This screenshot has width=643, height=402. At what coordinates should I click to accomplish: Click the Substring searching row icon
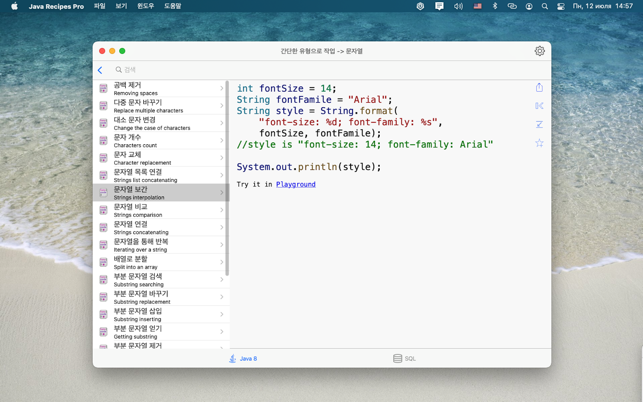coord(103,279)
